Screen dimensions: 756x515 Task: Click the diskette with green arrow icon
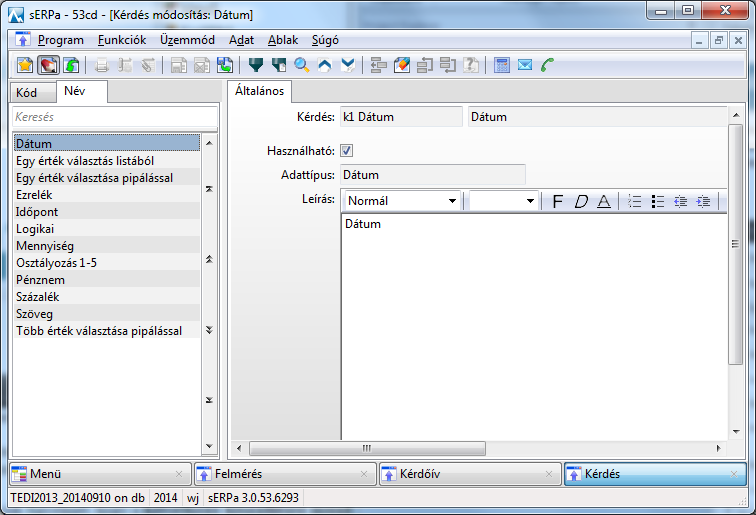(225, 65)
